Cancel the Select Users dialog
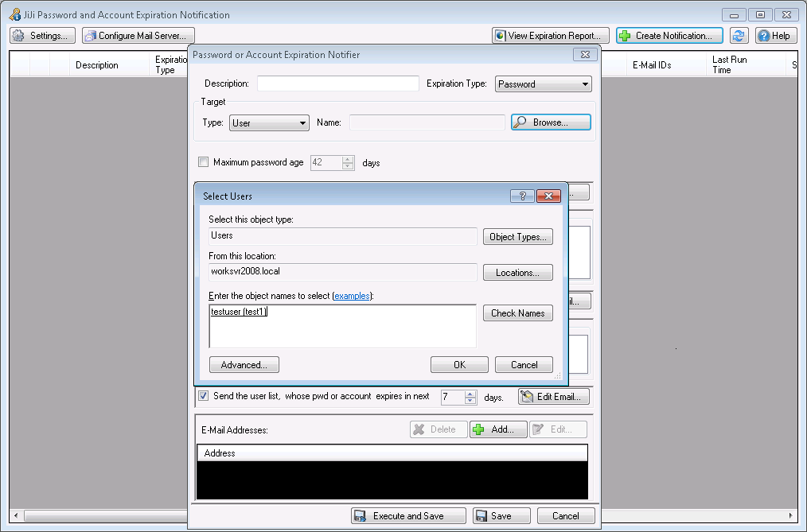The height and width of the screenshot is (532, 807). 524,365
